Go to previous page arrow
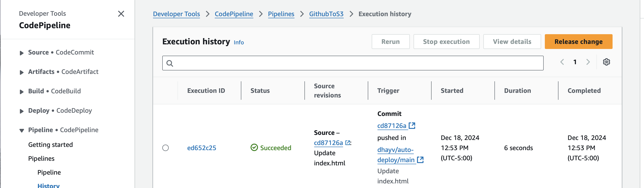The width and height of the screenshot is (644, 188). (x=562, y=62)
